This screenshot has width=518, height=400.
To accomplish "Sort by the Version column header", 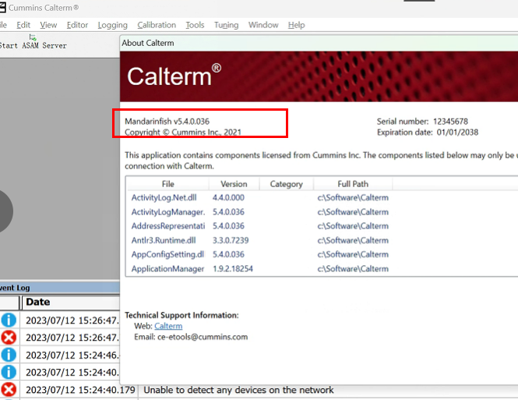I will 234,184.
